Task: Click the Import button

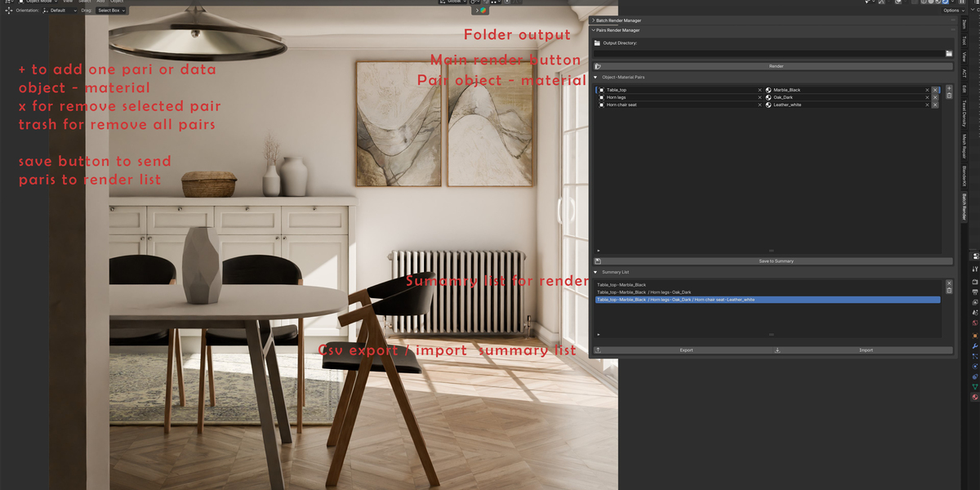Action: click(863, 350)
